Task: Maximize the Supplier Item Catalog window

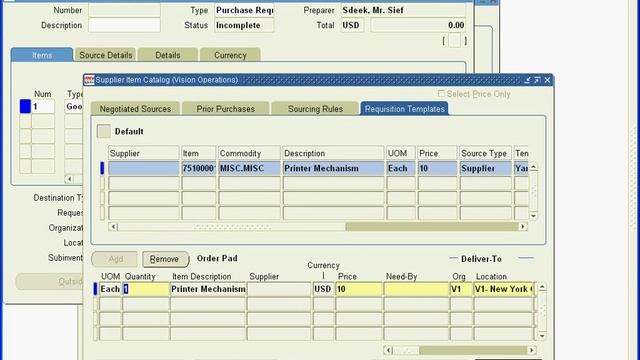Action: coord(537,80)
